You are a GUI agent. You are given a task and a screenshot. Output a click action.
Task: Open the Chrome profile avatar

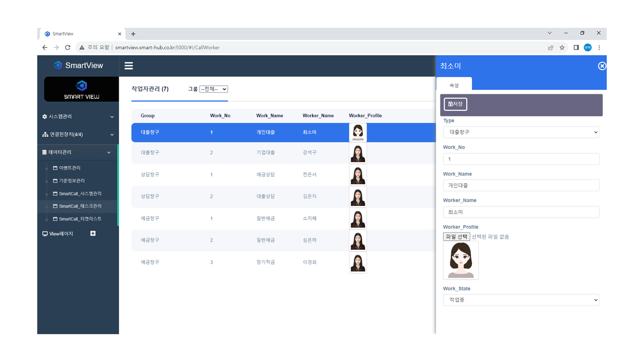[587, 48]
